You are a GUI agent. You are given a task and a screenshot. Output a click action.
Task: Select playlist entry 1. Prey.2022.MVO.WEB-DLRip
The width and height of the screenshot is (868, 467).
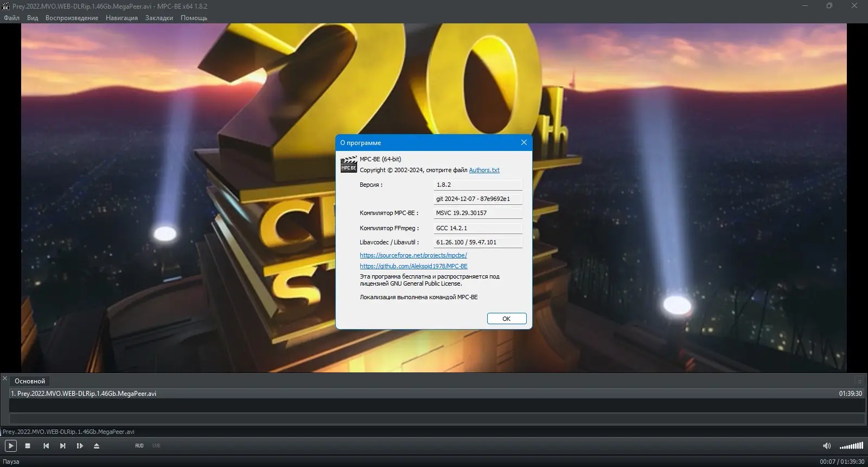437,394
